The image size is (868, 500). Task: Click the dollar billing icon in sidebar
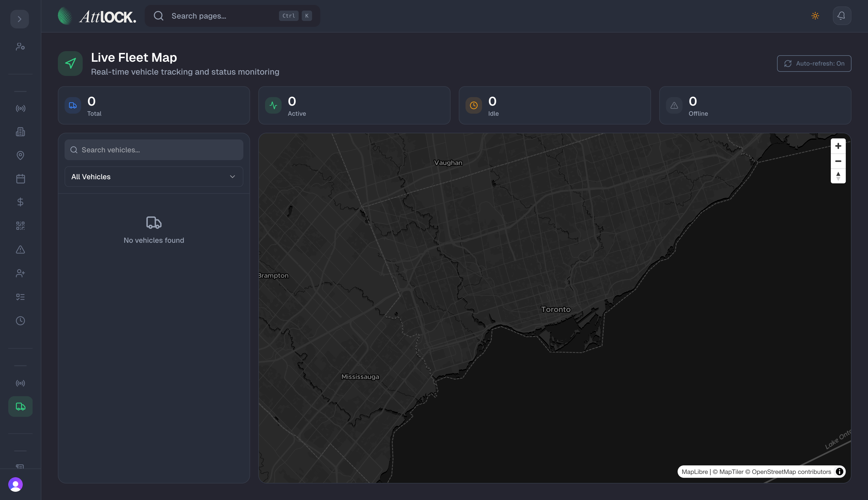coord(20,202)
